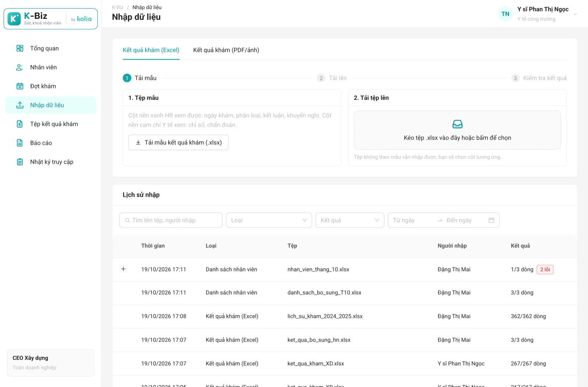This screenshot has width=588, height=387.
Task: Click the K-Biz breadcrumb link
Action: coord(118,7)
